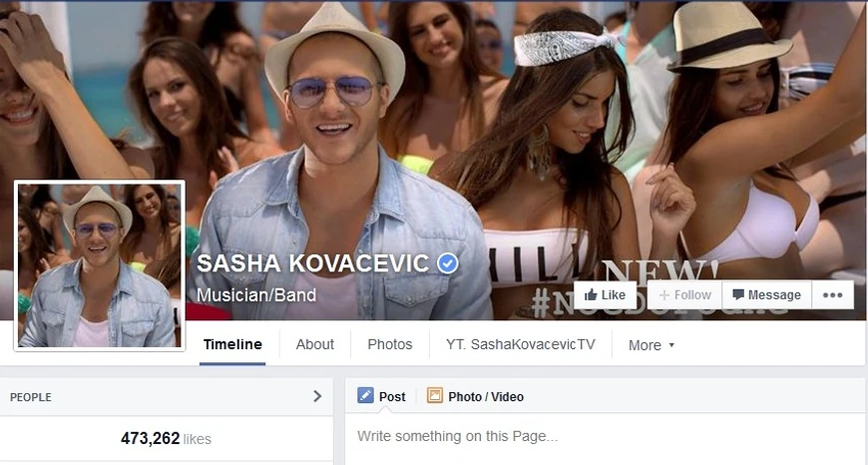Open the profile picture thumbnail
This screenshot has height=465, width=868.
100,265
